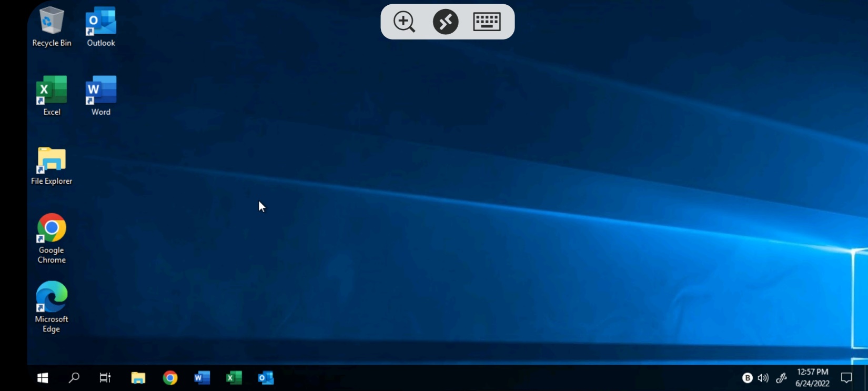
Task: Select the Word desktop shortcut
Action: [x=101, y=96]
